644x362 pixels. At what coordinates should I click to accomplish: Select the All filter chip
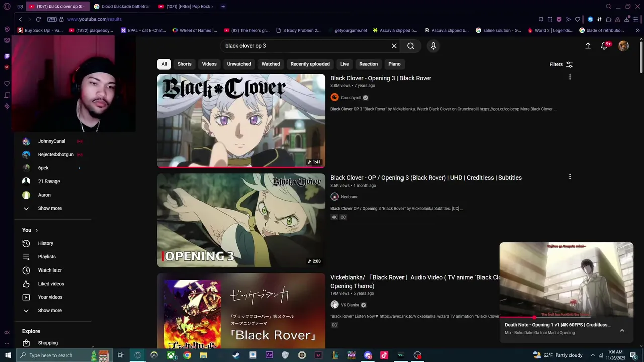pyautogui.click(x=164, y=64)
